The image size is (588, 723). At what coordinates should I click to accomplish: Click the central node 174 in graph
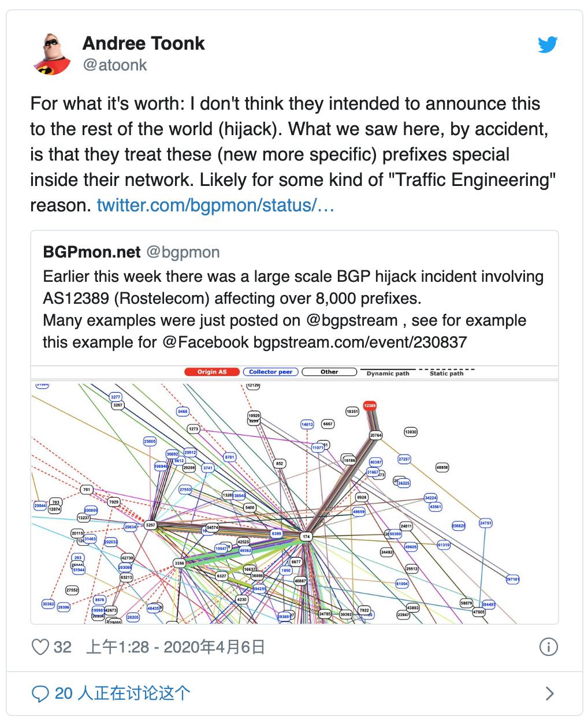(x=306, y=536)
